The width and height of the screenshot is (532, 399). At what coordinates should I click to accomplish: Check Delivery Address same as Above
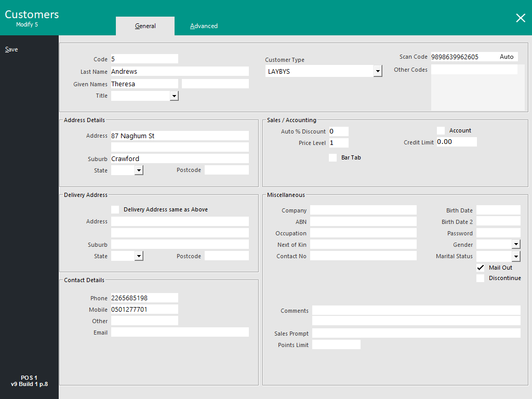point(115,209)
